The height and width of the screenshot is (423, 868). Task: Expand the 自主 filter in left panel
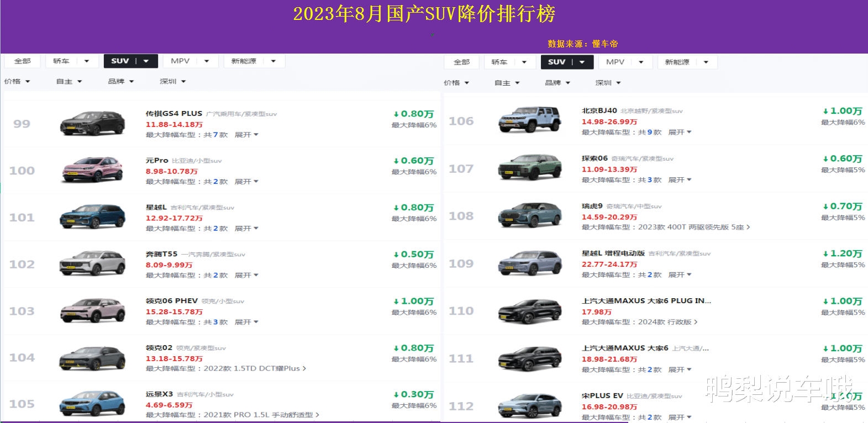[69, 82]
